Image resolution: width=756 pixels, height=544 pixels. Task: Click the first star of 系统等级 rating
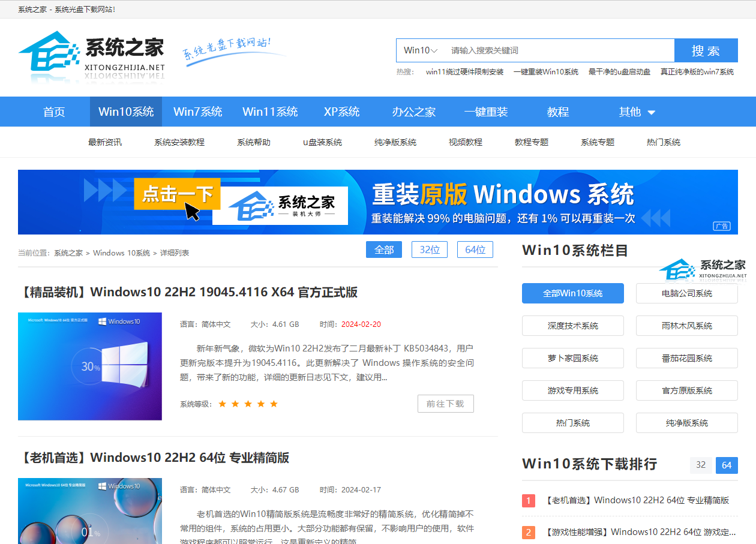point(223,404)
